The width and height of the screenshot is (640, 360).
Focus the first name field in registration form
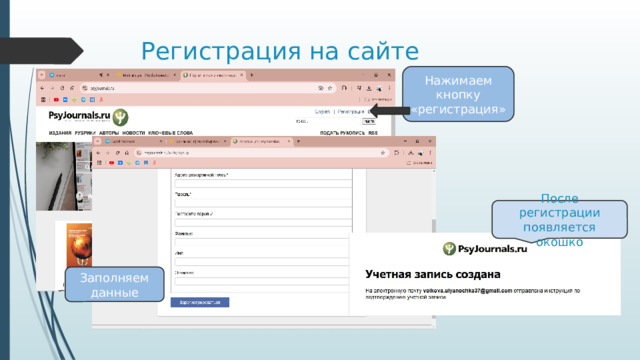(262, 262)
